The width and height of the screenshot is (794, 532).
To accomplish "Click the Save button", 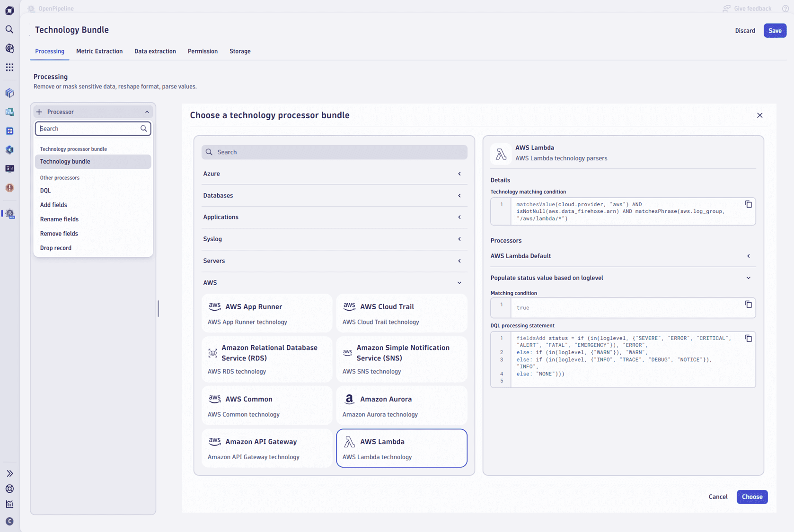I will click(x=775, y=31).
